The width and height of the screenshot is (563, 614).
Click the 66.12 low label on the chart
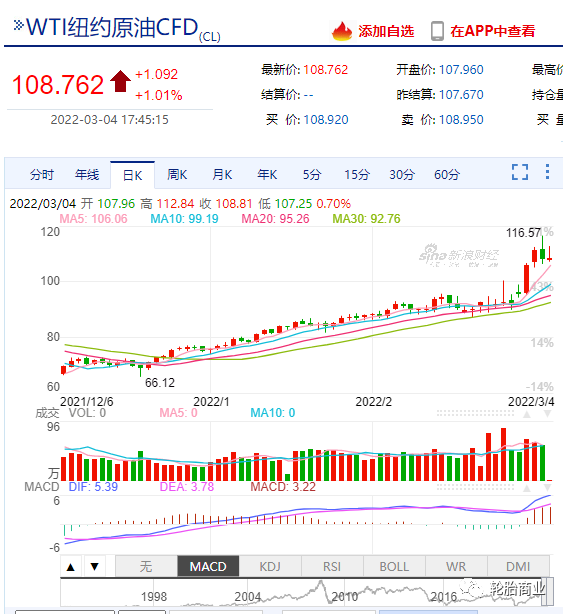(x=160, y=383)
